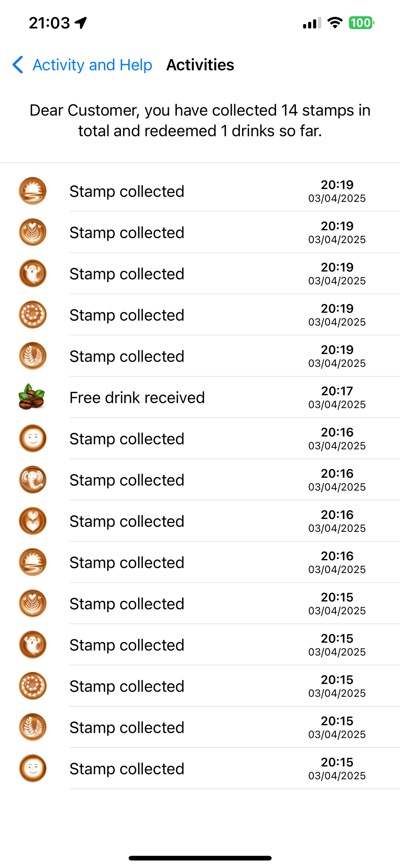Tap the battery indicator in status bar
Image resolution: width=400 pixels, height=868 pixels.
(x=361, y=23)
